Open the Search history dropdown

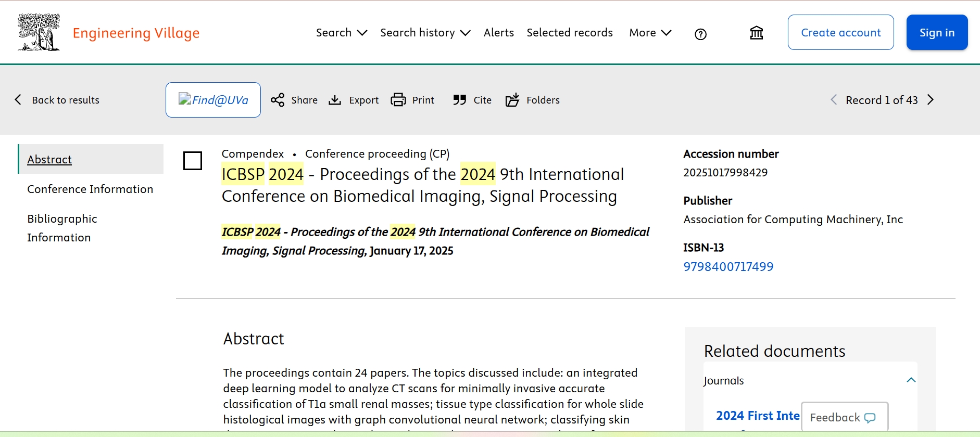(425, 33)
